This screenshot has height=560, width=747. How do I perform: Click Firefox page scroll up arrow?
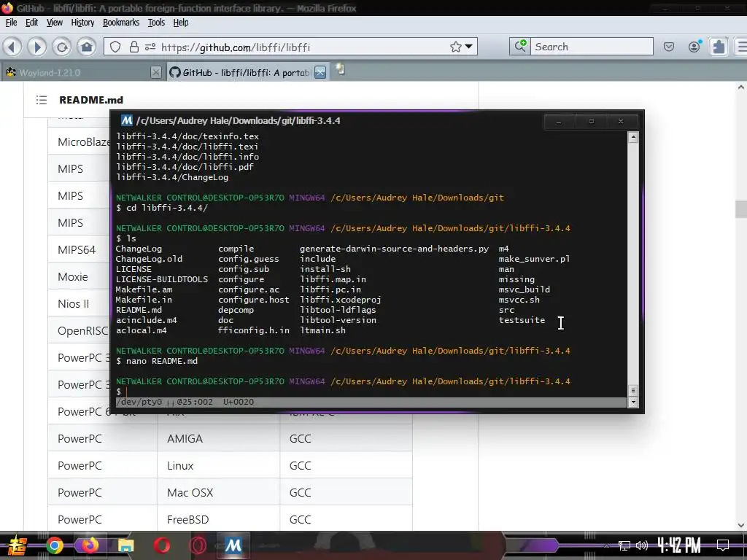[x=741, y=87]
